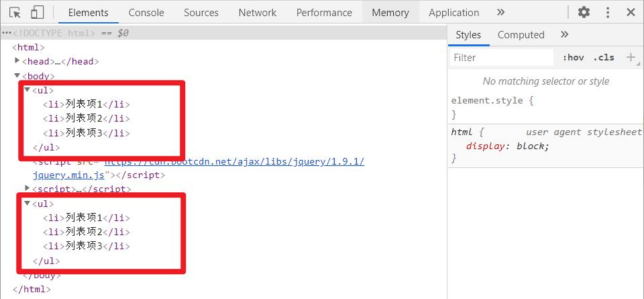This screenshot has width=644, height=299.
Task: Collapse the first ul element
Action: [x=27, y=90]
